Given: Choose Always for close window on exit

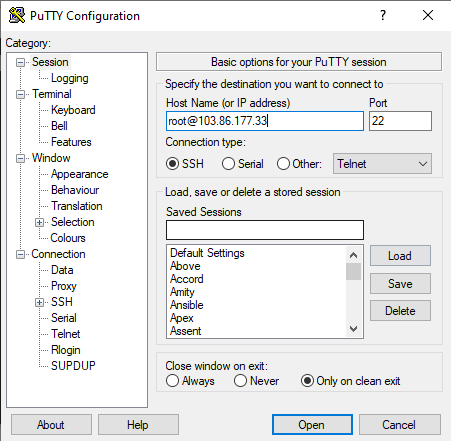Looking at the screenshot, I should (172, 381).
